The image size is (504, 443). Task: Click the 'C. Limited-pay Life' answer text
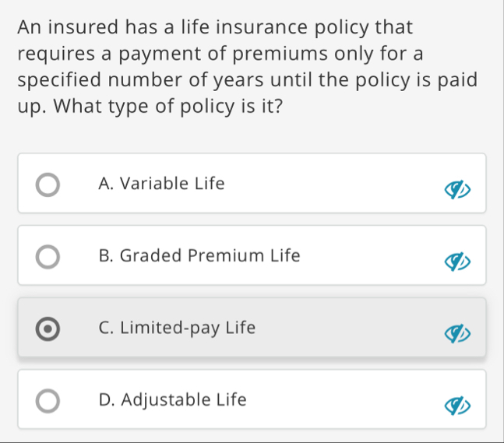coord(178,328)
